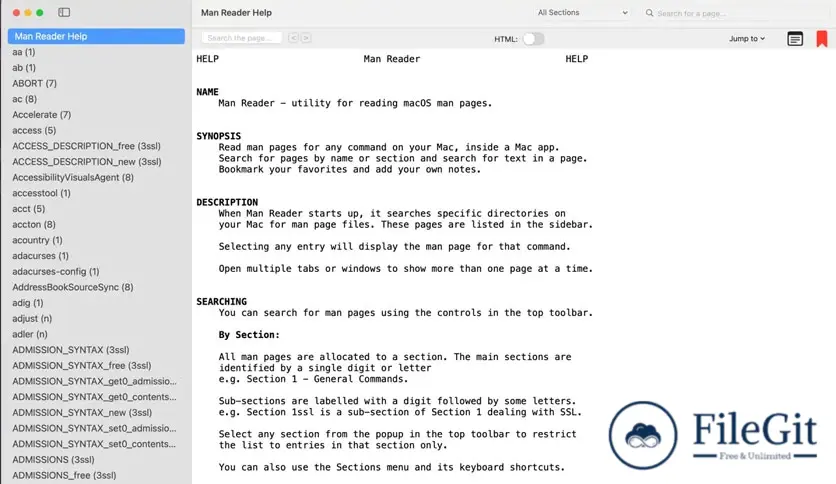The image size is (836, 484).
Task: Select AccessibilityVisualsAgent (8) entry
Action: click(x=73, y=178)
